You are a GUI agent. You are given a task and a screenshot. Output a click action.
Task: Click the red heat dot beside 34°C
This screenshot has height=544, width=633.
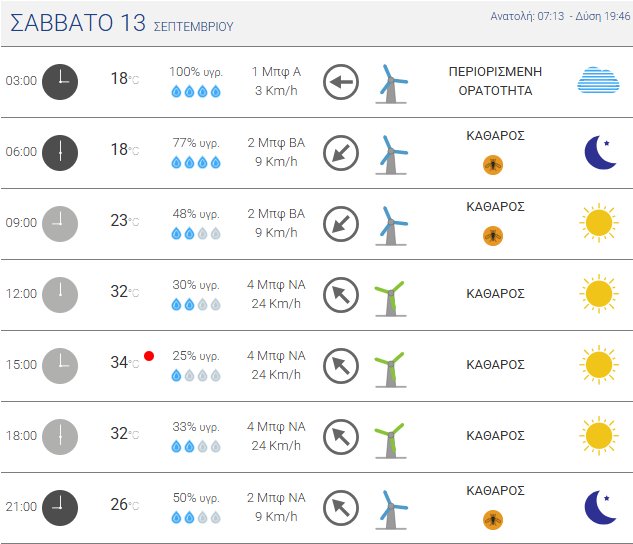click(x=149, y=356)
